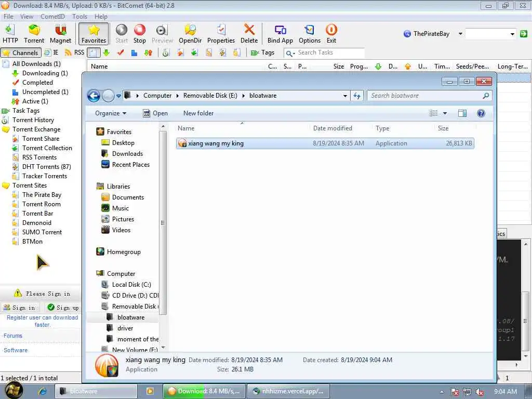This screenshot has height=399, width=532.
Task: Click the Sign up button
Action: [63, 308]
